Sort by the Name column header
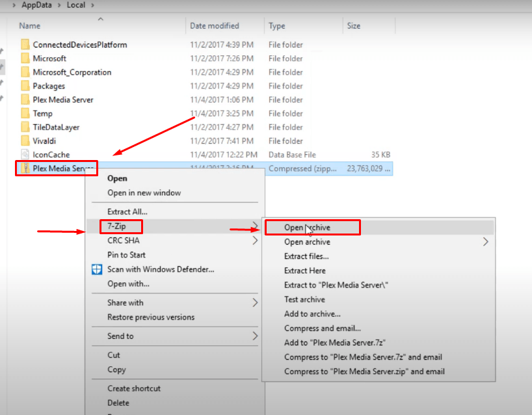Image resolution: width=532 pixels, height=415 pixels. [29, 26]
